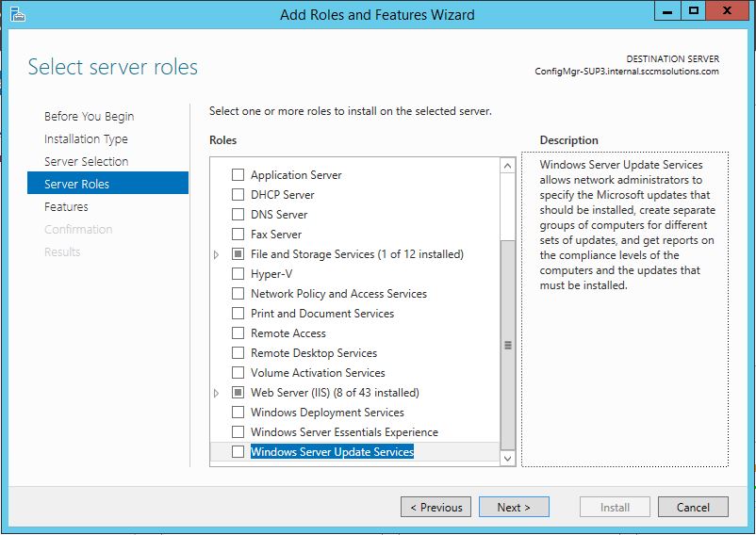Select the Remote Access checkbox
756x535 pixels.
tap(238, 333)
